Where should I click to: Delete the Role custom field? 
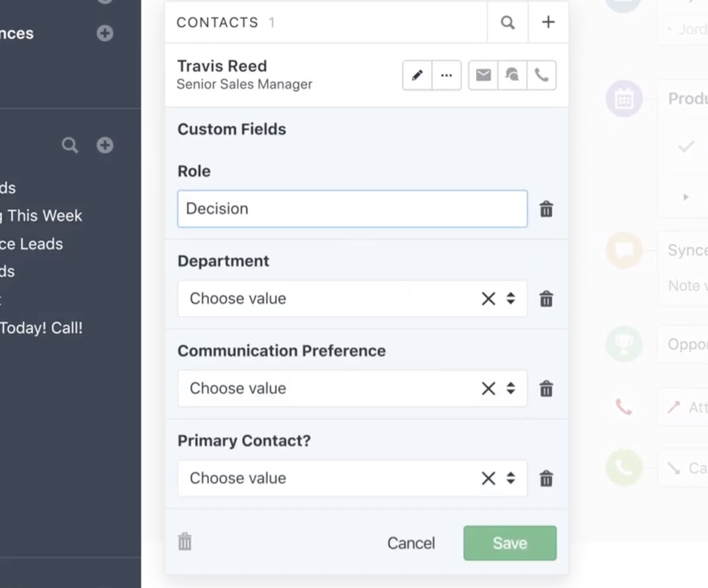[546, 209]
